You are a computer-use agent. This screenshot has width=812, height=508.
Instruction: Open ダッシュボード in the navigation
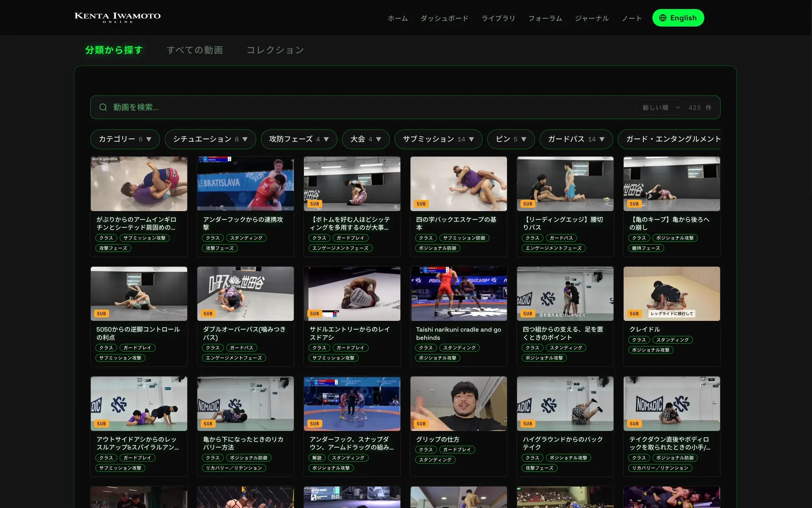pyautogui.click(x=444, y=18)
